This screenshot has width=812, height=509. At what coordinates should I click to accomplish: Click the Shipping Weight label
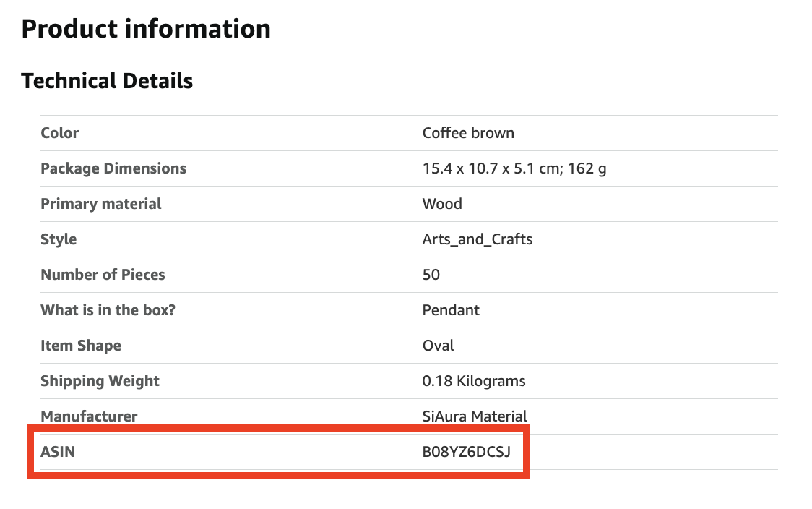100,381
